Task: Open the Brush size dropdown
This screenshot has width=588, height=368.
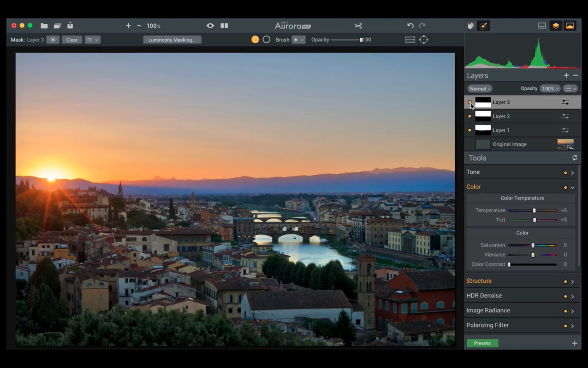Action: 299,40
